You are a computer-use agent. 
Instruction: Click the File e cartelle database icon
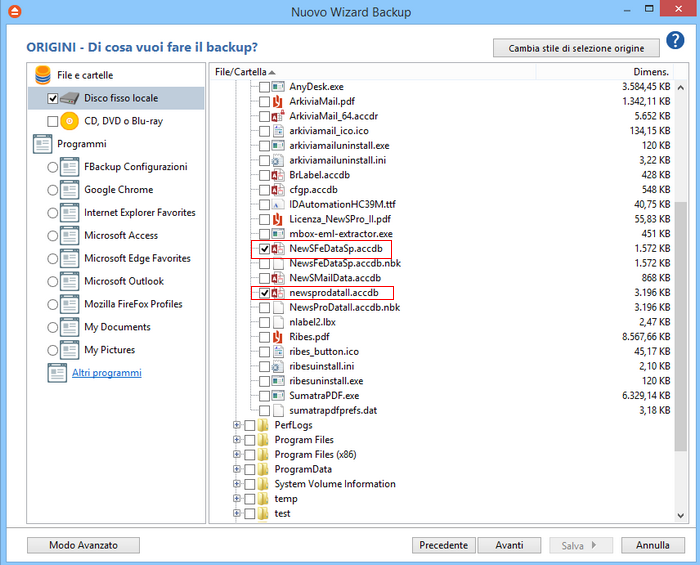pos(43,75)
